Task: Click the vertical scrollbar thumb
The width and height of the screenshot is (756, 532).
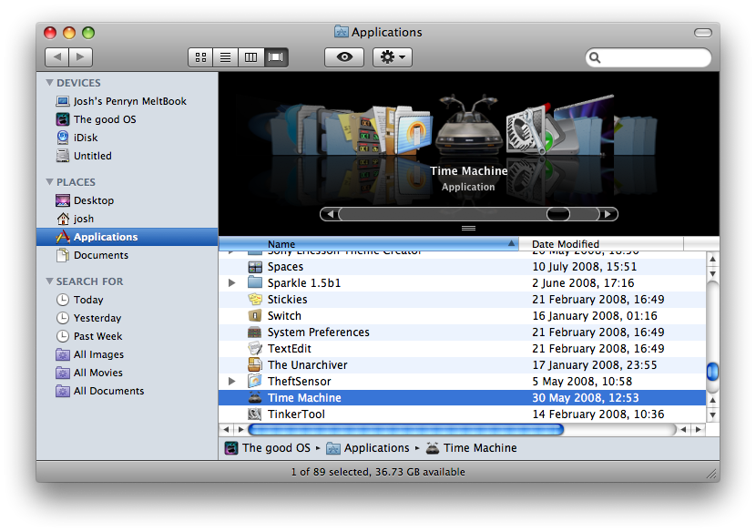Action: tap(712, 372)
